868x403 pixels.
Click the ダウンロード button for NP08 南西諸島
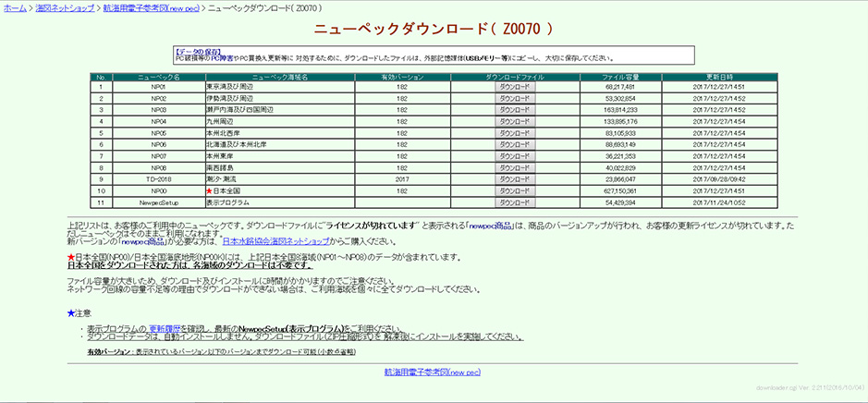point(516,167)
